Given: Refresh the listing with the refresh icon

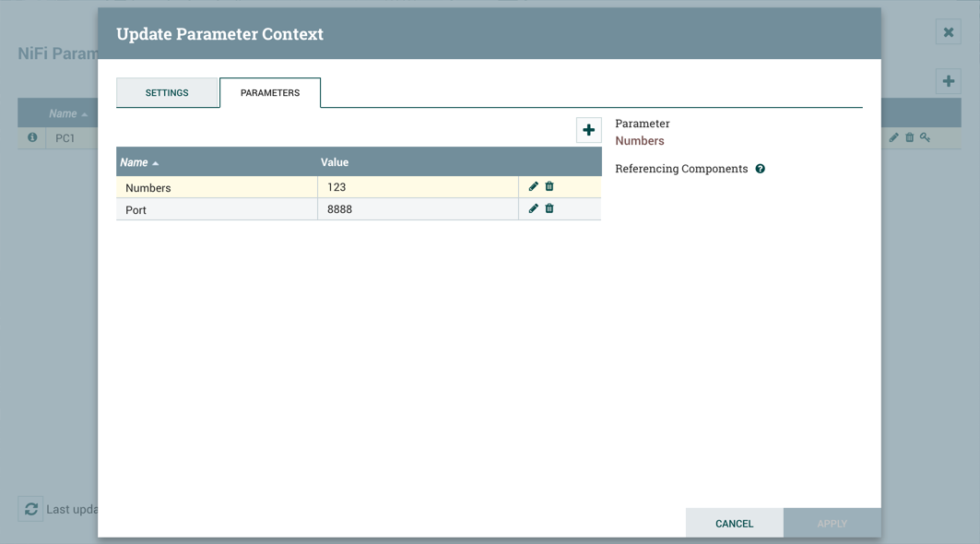Looking at the screenshot, I should pos(30,509).
